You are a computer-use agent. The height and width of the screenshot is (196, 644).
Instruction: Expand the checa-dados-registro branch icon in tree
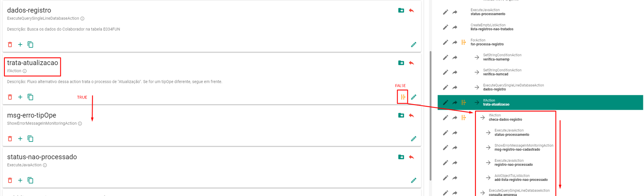click(464, 118)
